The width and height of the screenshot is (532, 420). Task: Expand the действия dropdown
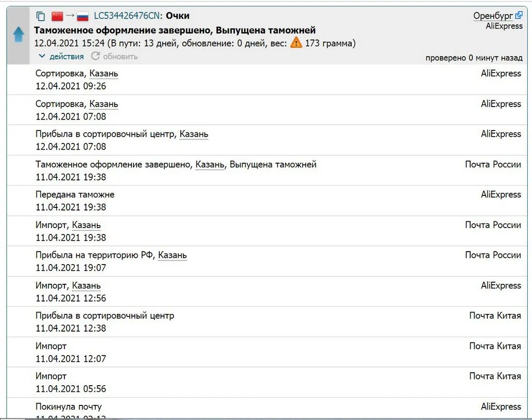(x=61, y=56)
